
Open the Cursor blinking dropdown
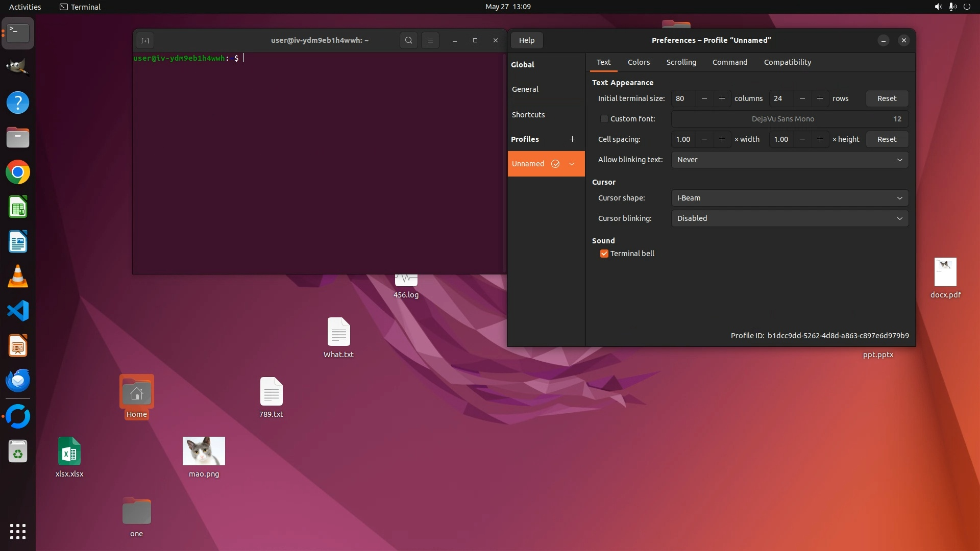tap(789, 218)
